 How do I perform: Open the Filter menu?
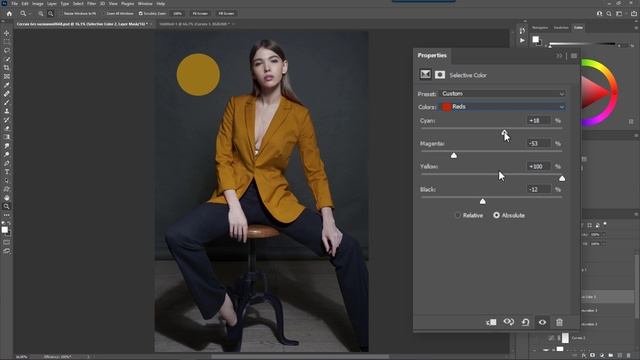click(91, 3)
